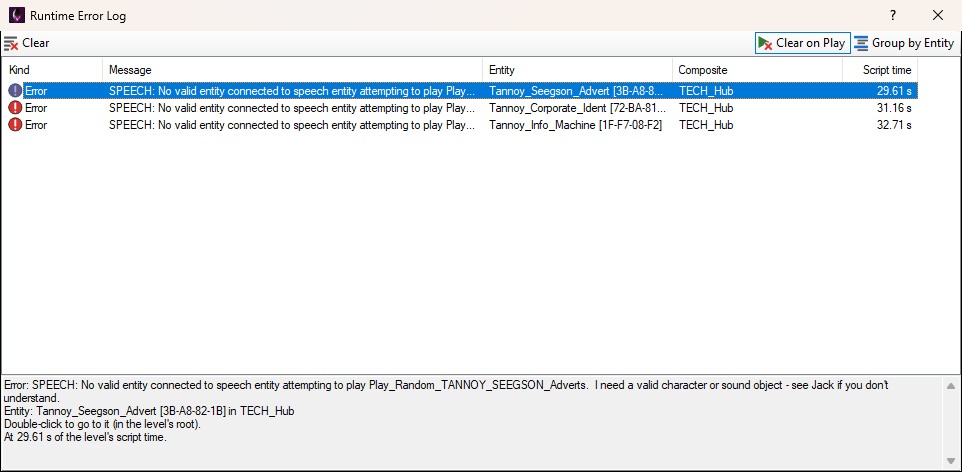Select the Tannoy_Info_Machine entity cell
Viewport: 962px width, 472px height.
tap(575, 125)
